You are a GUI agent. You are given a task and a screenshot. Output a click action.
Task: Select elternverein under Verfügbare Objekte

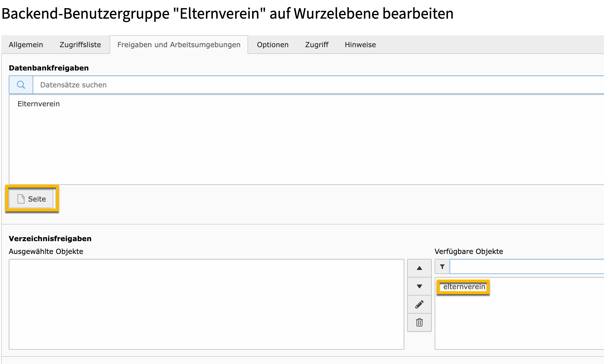tap(463, 287)
